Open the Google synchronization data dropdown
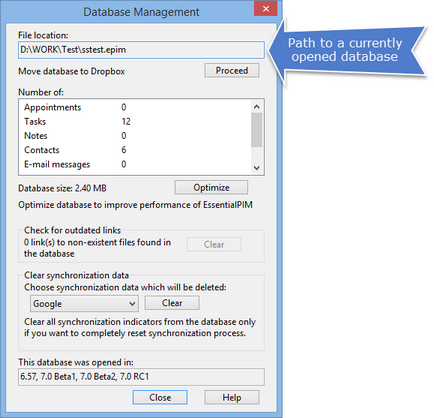 click(x=84, y=304)
